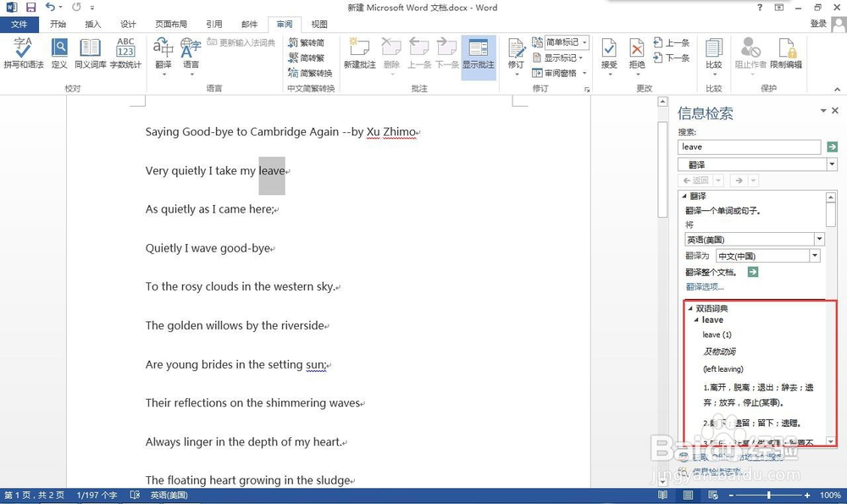Go to next change (下一条) in Changes group
The width and height of the screenshot is (847, 504).
click(x=672, y=58)
